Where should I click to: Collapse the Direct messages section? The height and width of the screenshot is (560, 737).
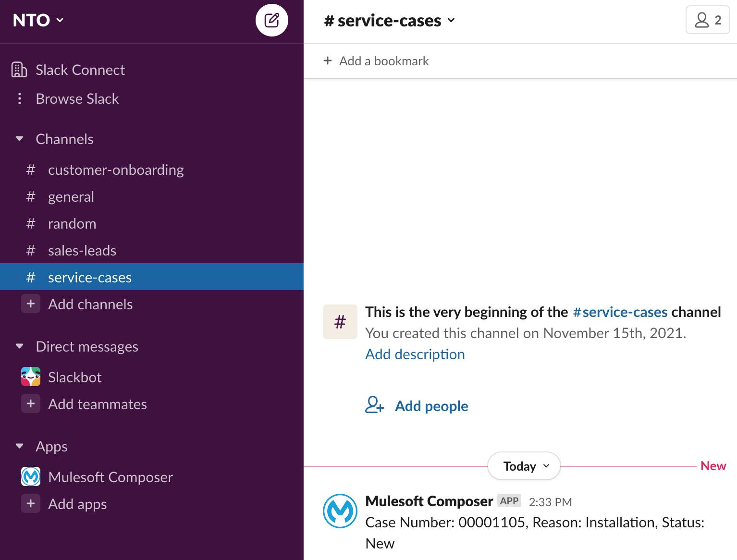point(19,346)
